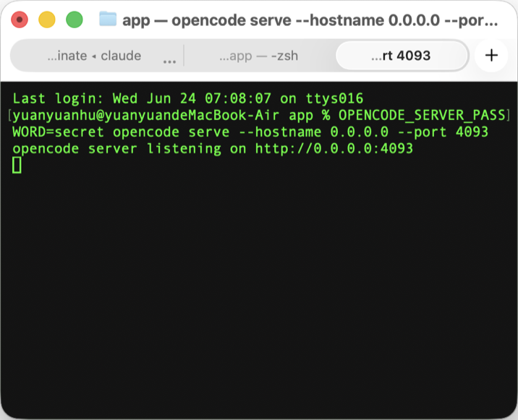Click the red close window button
This screenshot has width=518, height=420.
coord(20,20)
